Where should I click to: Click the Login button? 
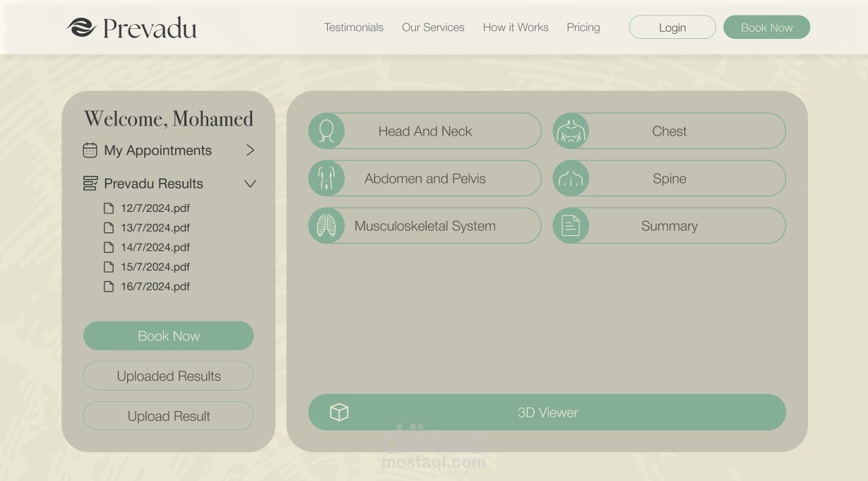(x=672, y=28)
